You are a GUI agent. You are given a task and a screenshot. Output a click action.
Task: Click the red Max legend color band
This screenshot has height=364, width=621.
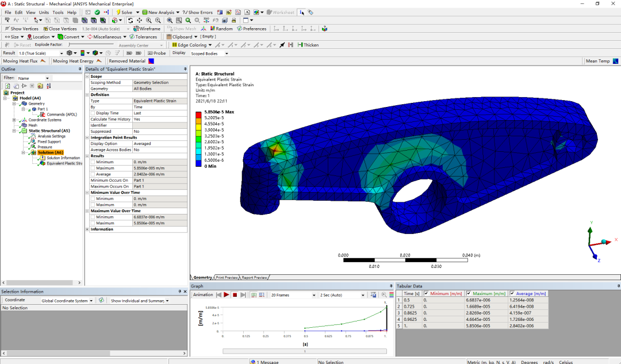click(198, 115)
